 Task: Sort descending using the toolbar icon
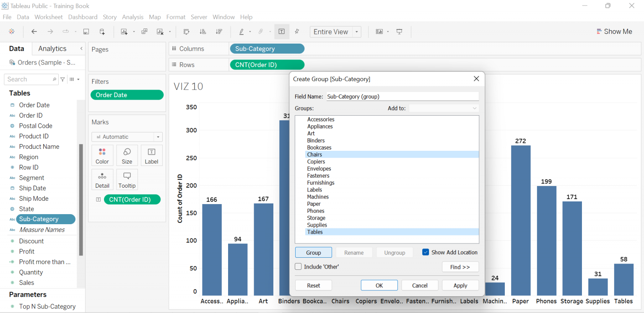pyautogui.click(x=219, y=31)
